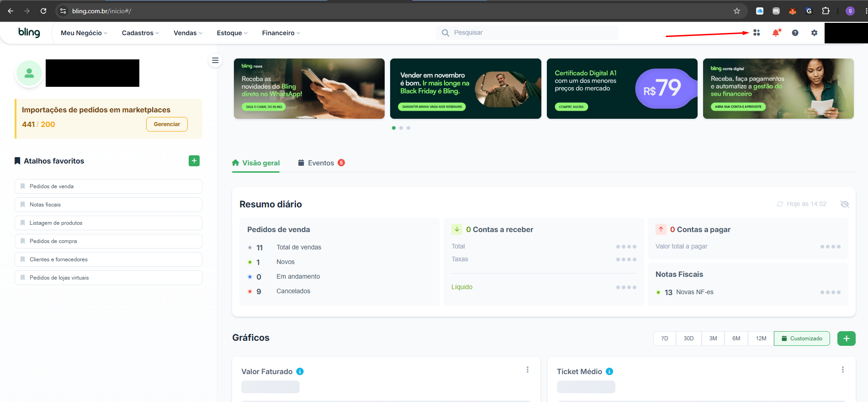Open Ticket Médio three-dot menu
The width and height of the screenshot is (868, 402).
pyautogui.click(x=843, y=370)
